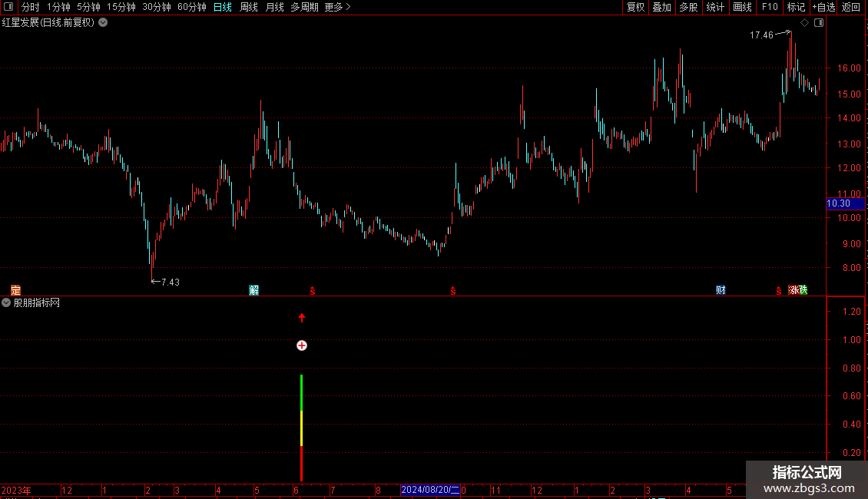Click the 16.00 price axis label
868x499 pixels.
click(x=849, y=68)
